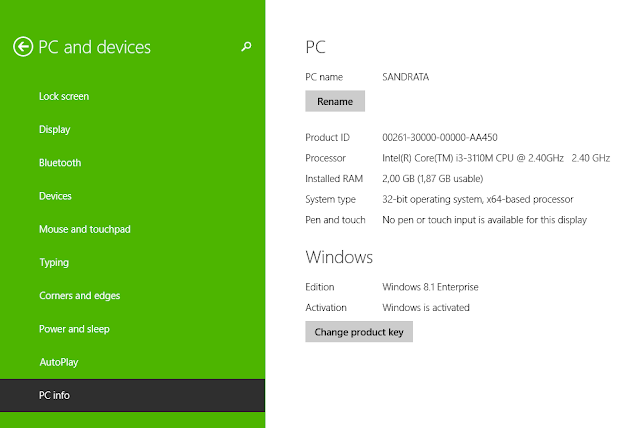The height and width of the screenshot is (428, 640).
Task: Click the System type label
Action: [331, 200]
